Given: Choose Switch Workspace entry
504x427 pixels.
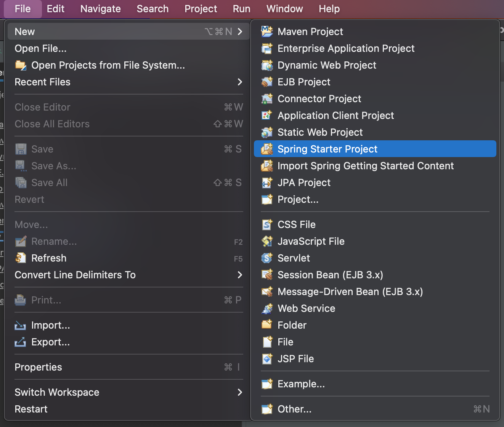Looking at the screenshot, I should (x=129, y=392).
